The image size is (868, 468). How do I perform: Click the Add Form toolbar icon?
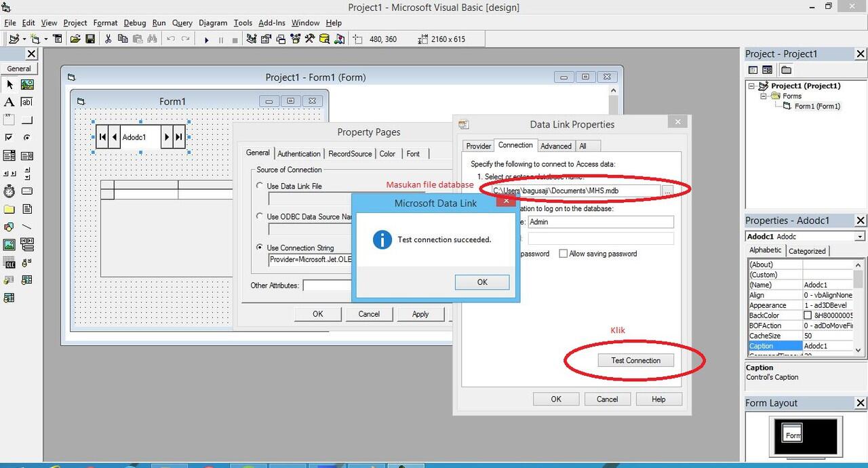[x=35, y=39]
